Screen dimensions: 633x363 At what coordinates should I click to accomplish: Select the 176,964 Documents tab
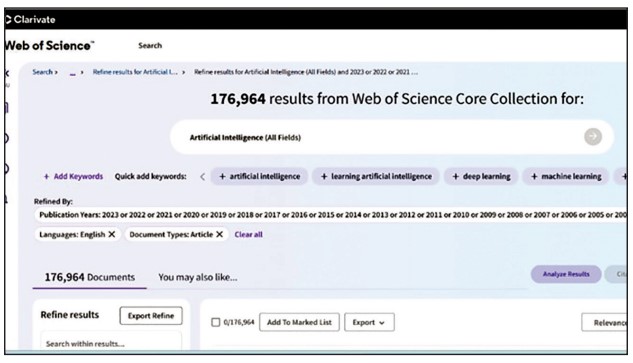(90, 277)
